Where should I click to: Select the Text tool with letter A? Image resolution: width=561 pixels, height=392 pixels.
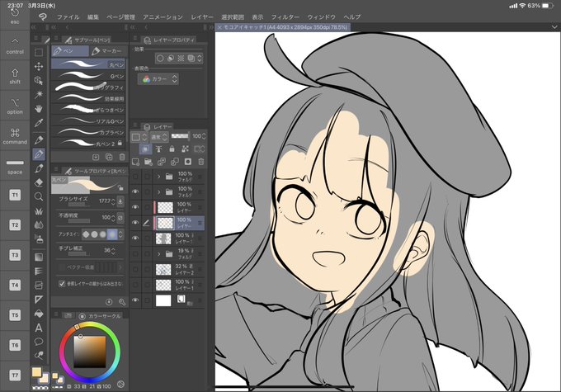39,328
